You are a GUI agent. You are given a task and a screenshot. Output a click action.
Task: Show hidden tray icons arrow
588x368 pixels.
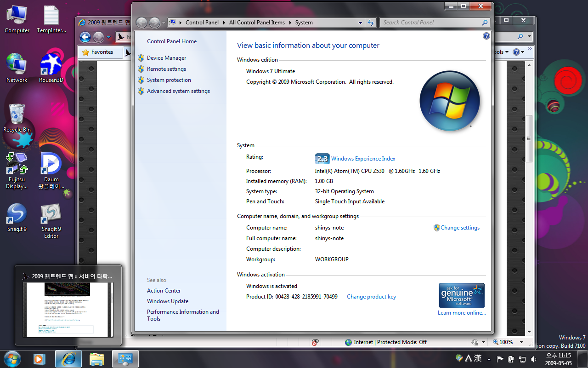pos(489,359)
